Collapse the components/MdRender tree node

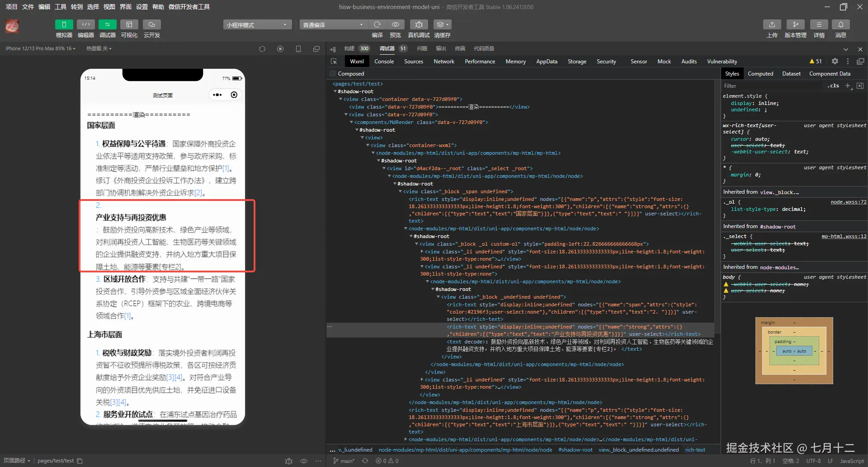pyautogui.click(x=351, y=122)
